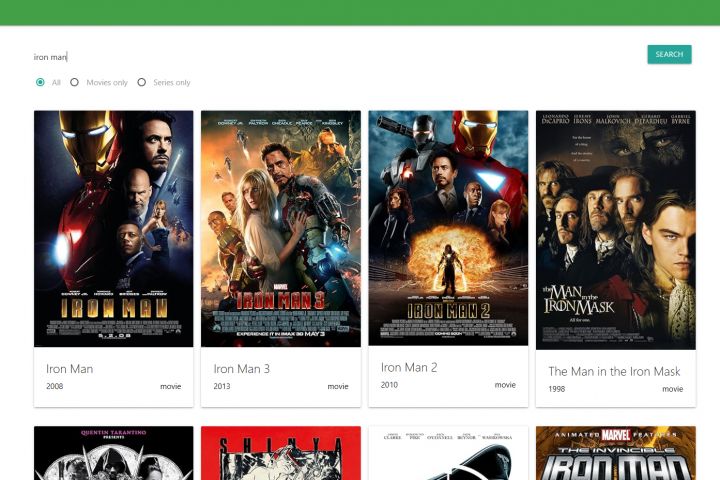The image size is (720, 480).
Task: Click 'movie' label on Iron Man 2 card
Action: (x=505, y=385)
